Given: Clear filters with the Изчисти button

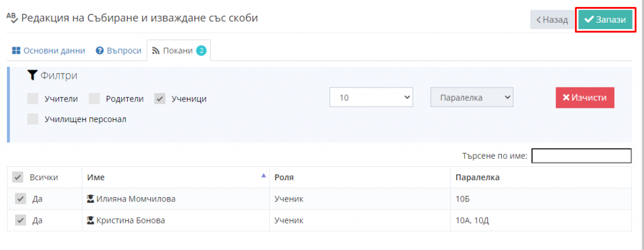Looking at the screenshot, I should tap(585, 98).
